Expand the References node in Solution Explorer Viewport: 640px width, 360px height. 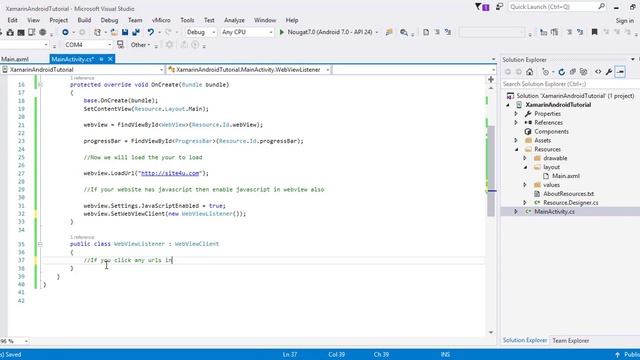(x=516, y=122)
